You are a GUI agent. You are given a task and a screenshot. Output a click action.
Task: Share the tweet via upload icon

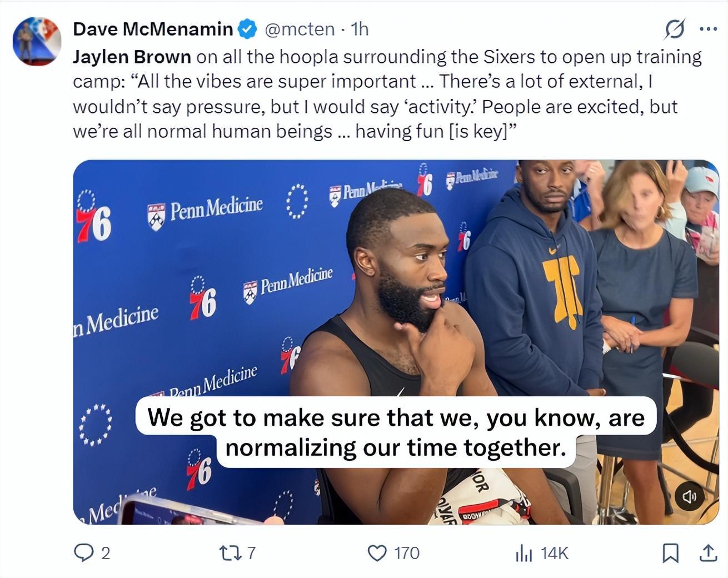pos(707,553)
